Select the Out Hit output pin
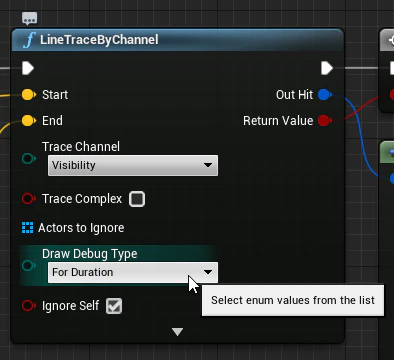394x360 pixels. (325, 95)
